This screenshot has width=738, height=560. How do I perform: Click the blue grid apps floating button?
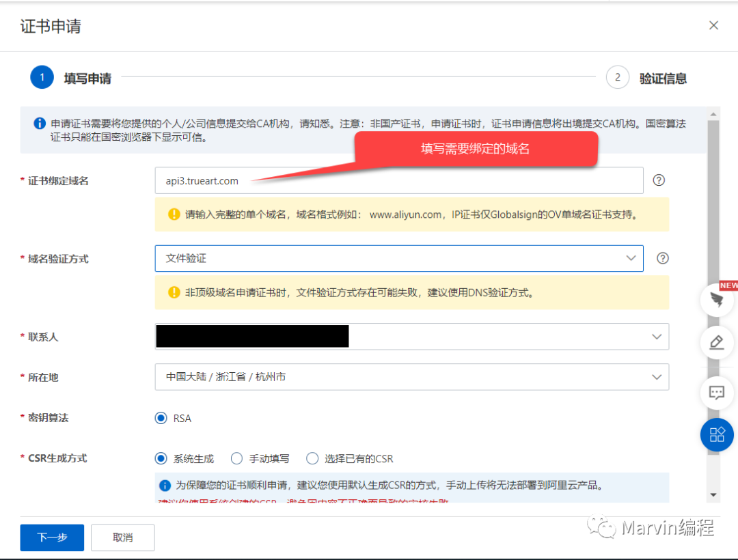(717, 434)
